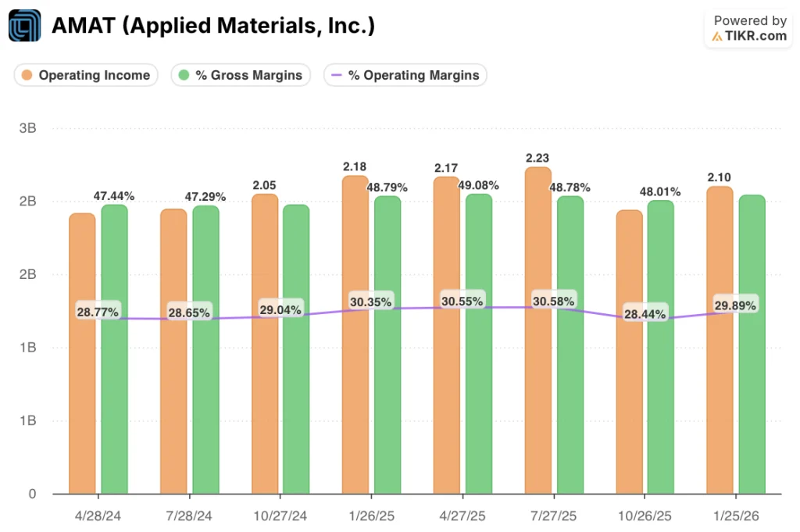The image size is (800, 532).
Task: Click the 2.18 operating income value
Action: [x=355, y=167]
